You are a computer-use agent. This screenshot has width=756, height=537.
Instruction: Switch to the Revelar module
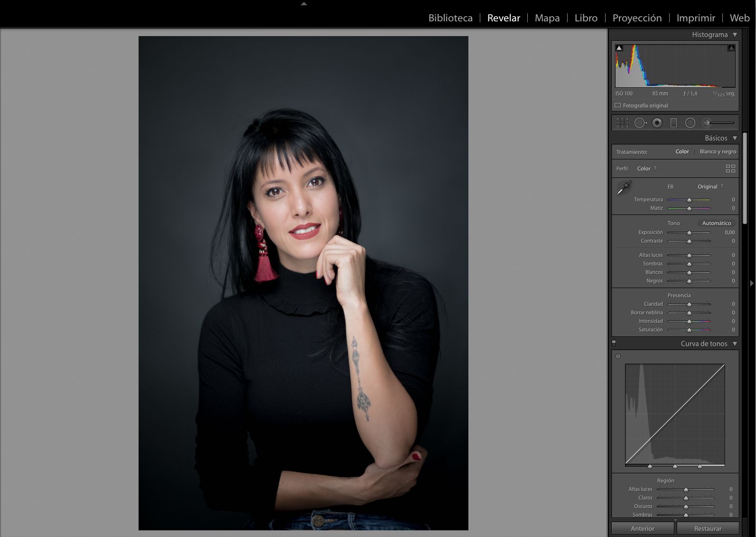[x=504, y=18]
